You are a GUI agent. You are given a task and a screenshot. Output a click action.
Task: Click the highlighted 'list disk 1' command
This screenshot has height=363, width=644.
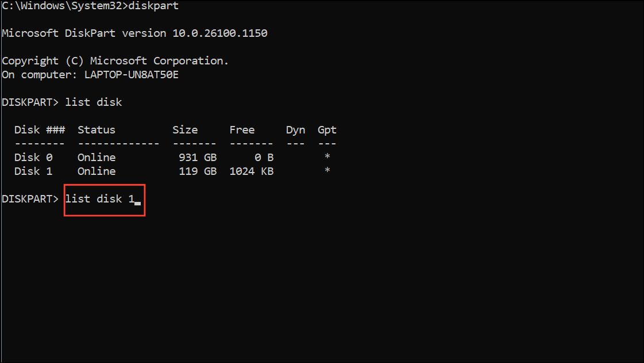(100, 199)
